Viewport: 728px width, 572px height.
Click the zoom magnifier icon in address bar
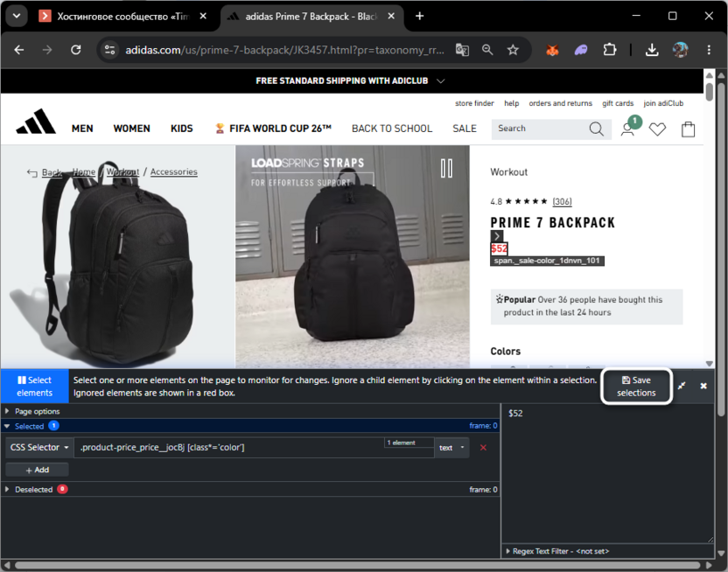click(487, 50)
